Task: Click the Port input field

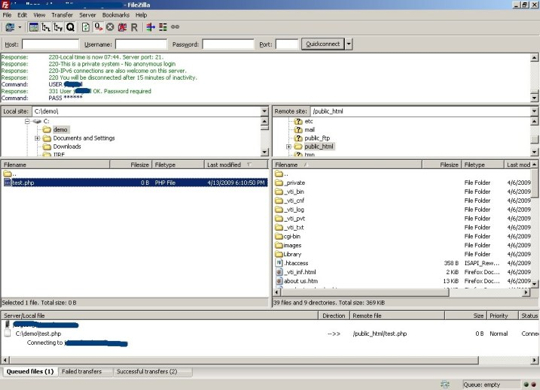Action: click(287, 44)
